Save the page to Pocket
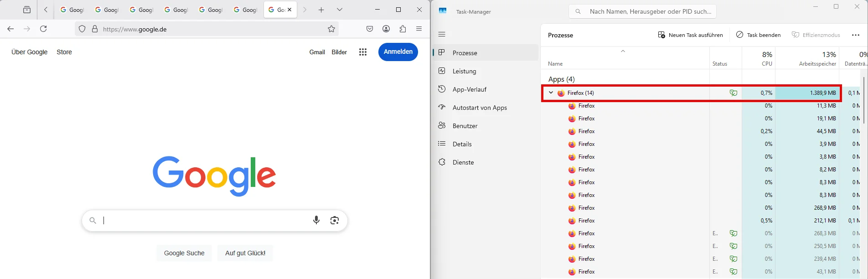This screenshot has height=279, width=868. 370,29
